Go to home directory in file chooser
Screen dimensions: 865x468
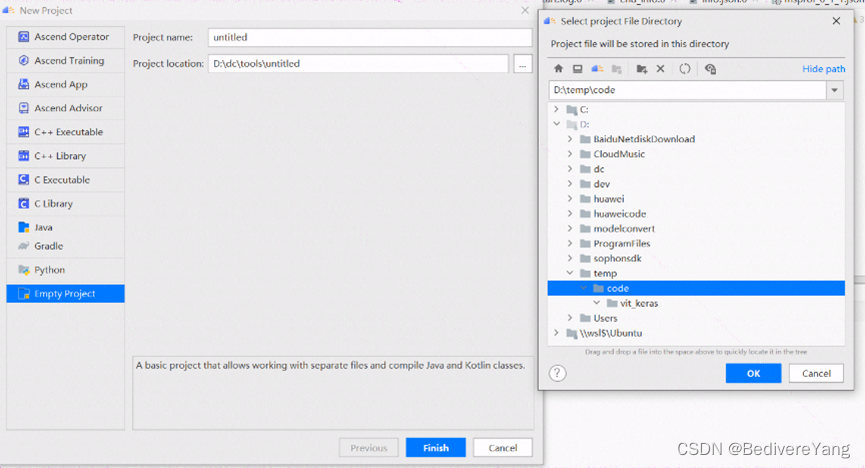[x=558, y=69]
